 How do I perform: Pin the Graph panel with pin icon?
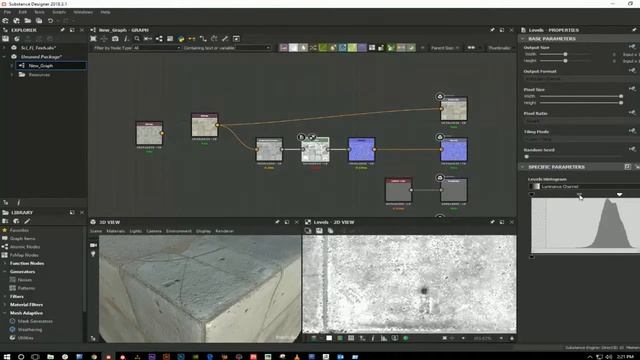coord(492,30)
